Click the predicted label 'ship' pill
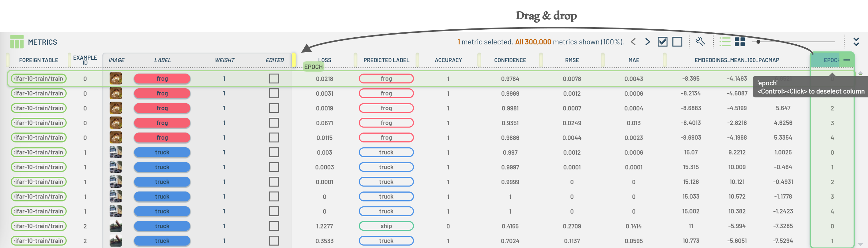The image size is (868, 248). pyautogui.click(x=386, y=226)
